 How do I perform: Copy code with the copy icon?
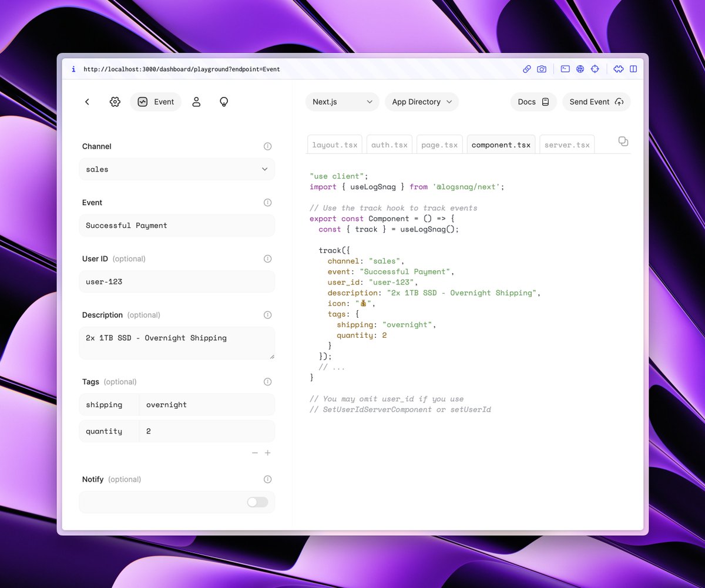pos(623,141)
